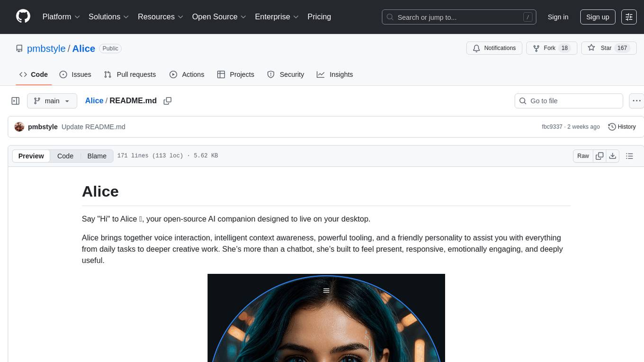This screenshot has height=362, width=644.
Task: Open the Projects tab
Action: pyautogui.click(x=236, y=74)
